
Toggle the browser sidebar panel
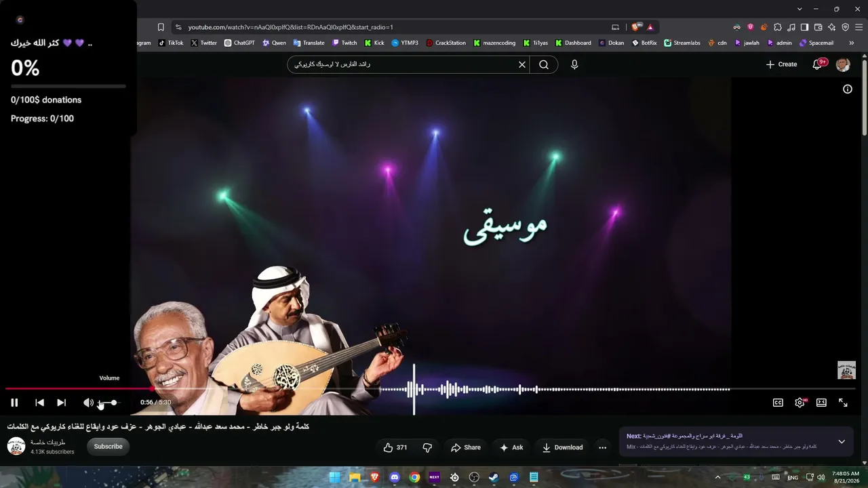804,27
